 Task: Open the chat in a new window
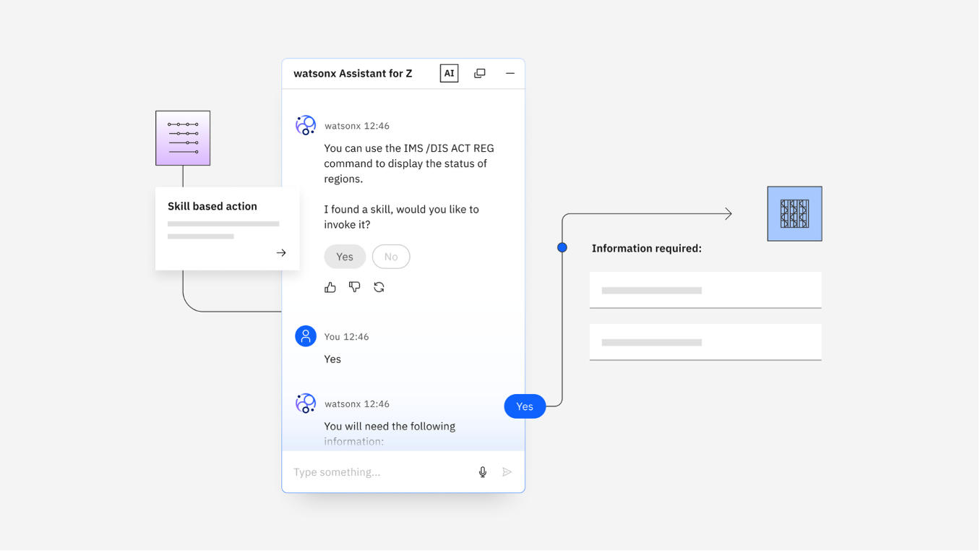(479, 73)
